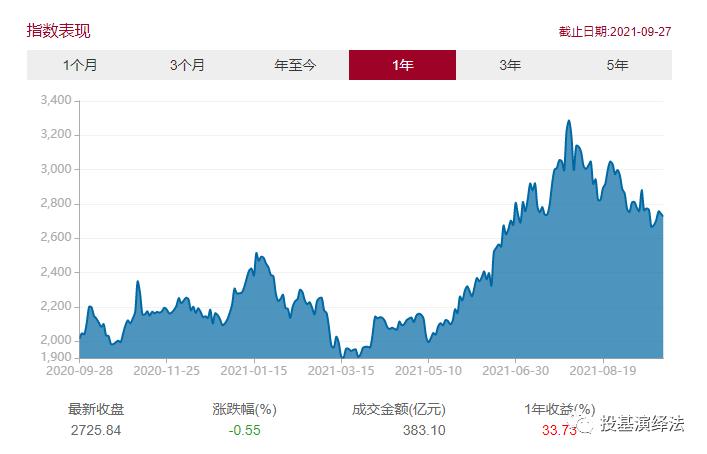Click the x-axis date 2021-05-10
The image size is (707, 454).
428,371
